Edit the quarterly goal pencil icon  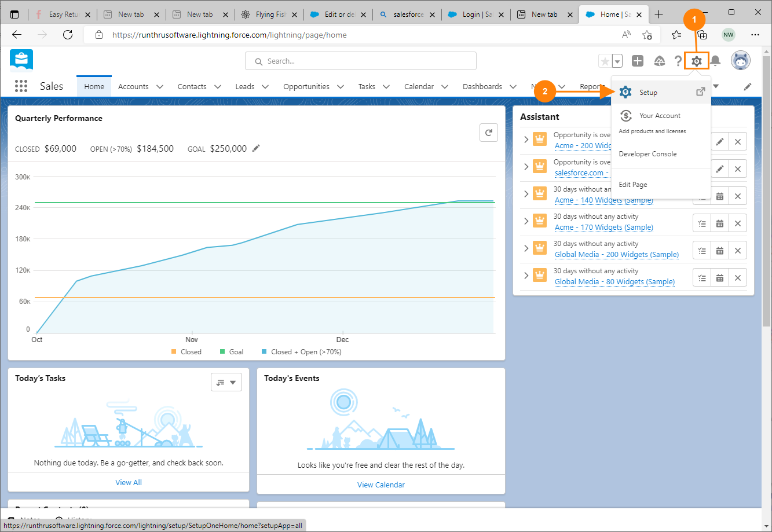click(256, 149)
